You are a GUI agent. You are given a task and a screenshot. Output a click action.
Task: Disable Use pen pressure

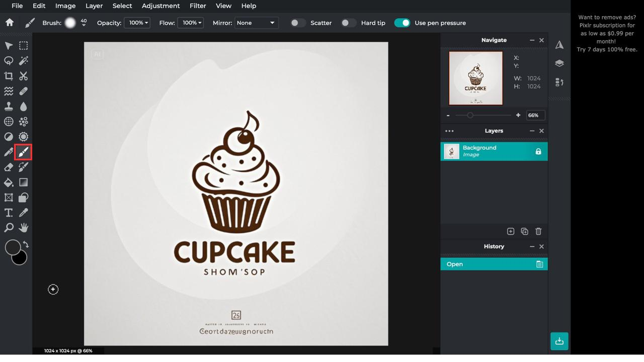(402, 23)
